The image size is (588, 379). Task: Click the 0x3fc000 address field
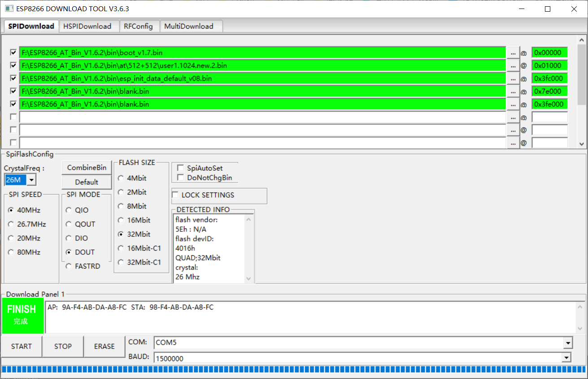[549, 78]
